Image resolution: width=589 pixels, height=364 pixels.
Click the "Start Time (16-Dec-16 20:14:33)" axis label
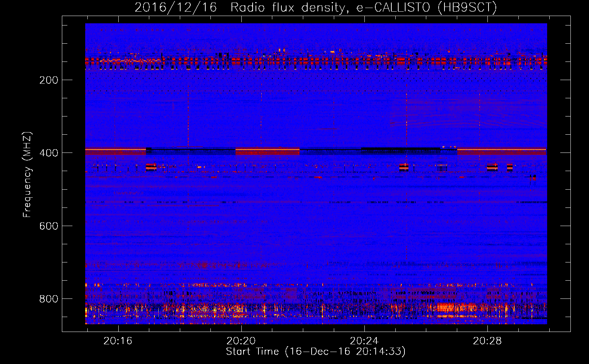[x=316, y=352]
